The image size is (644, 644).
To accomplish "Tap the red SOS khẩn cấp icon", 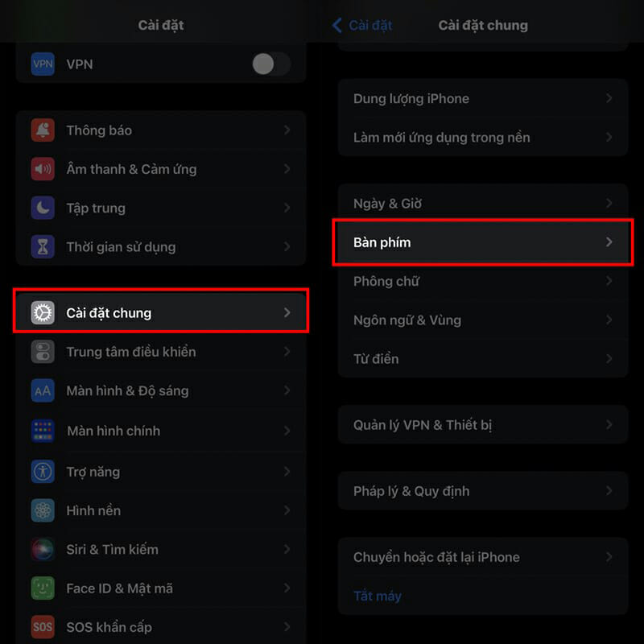I will tap(43, 627).
